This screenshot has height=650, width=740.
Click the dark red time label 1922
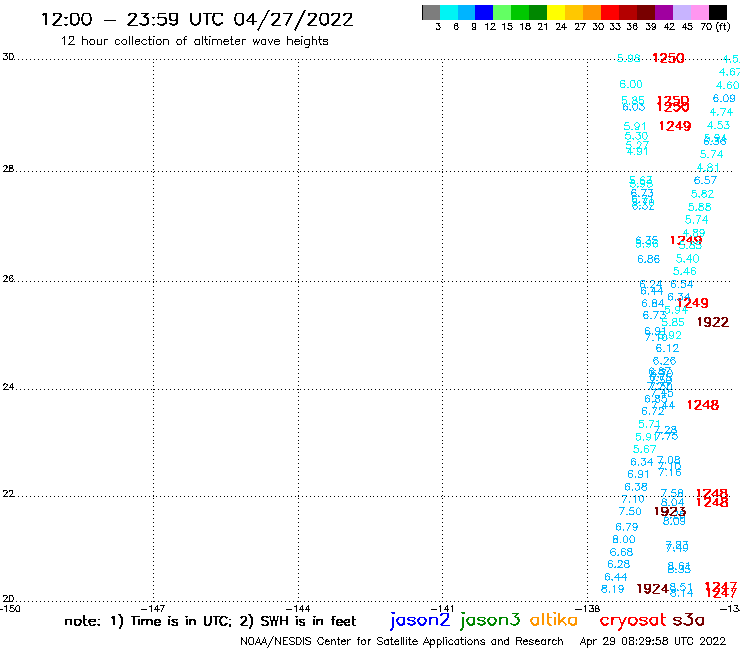coord(713,322)
